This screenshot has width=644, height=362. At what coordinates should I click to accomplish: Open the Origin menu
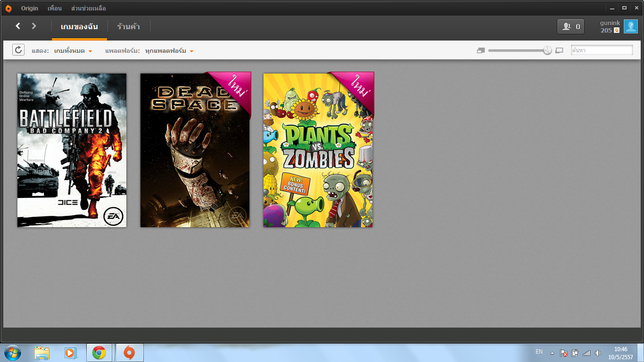[30, 8]
